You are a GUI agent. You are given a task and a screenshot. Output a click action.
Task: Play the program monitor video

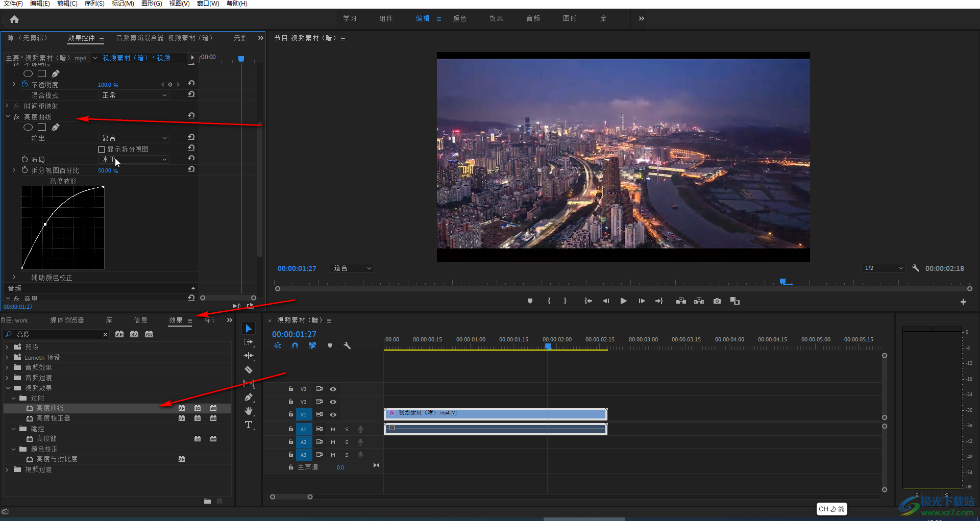[x=623, y=301]
